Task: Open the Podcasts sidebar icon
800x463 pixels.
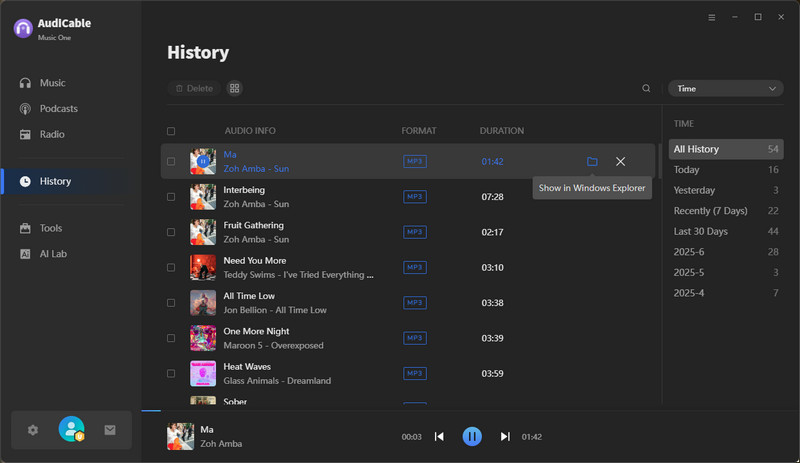Action: pyautogui.click(x=25, y=109)
